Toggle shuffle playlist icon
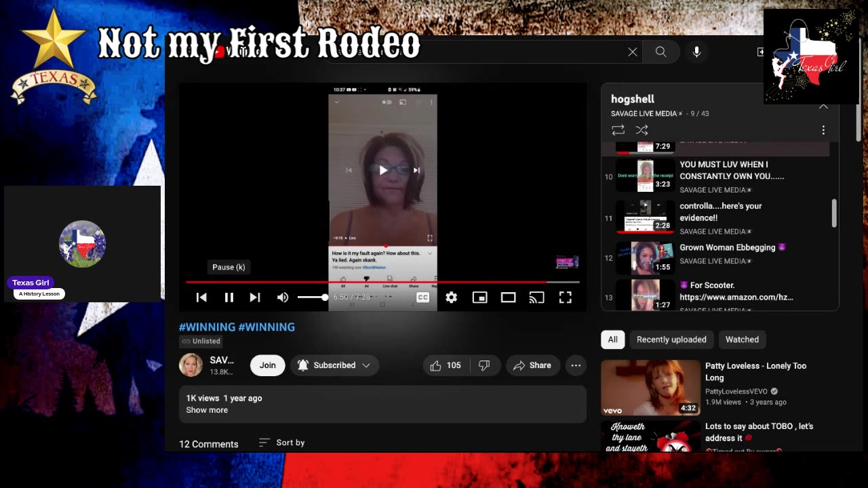 (642, 130)
